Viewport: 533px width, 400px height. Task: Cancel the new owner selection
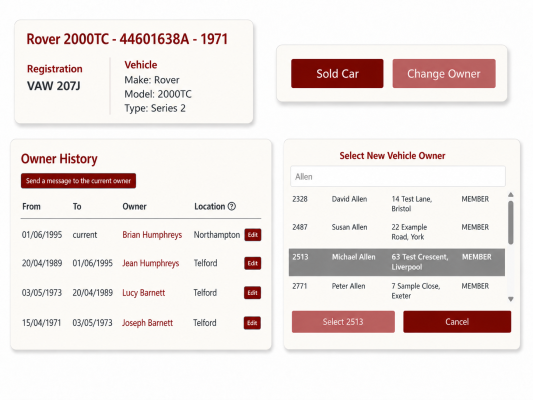click(457, 321)
